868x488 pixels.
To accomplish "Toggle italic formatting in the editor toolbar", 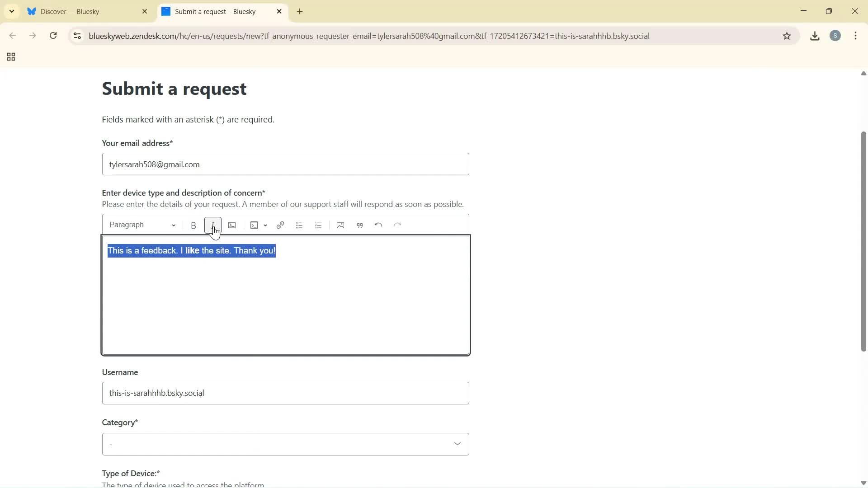I will [x=212, y=225].
